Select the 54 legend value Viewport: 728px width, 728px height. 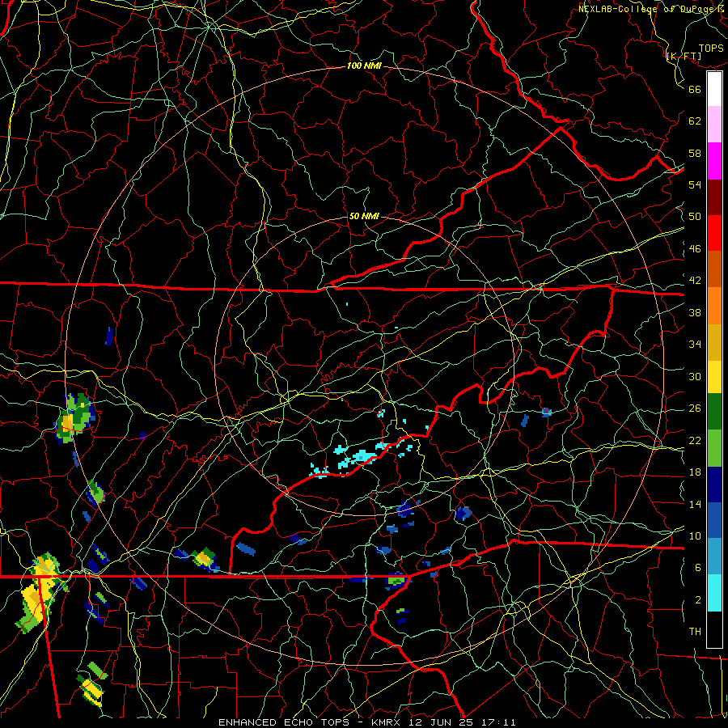[695, 184]
